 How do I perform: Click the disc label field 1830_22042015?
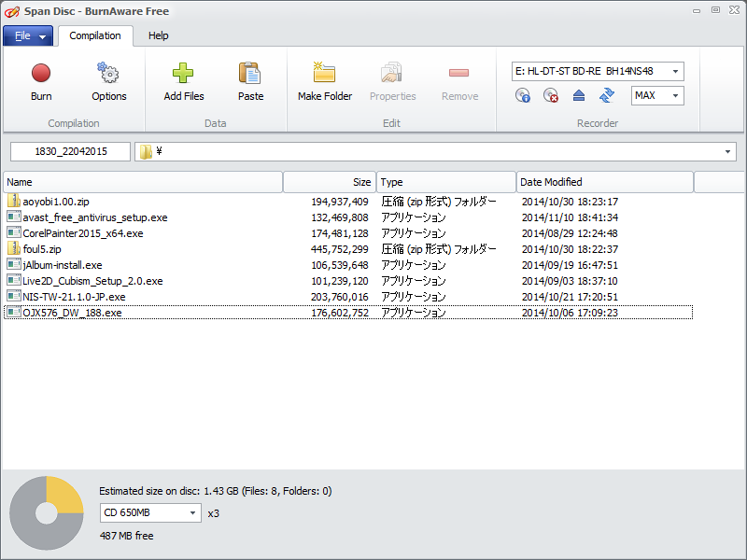pyautogui.click(x=71, y=151)
